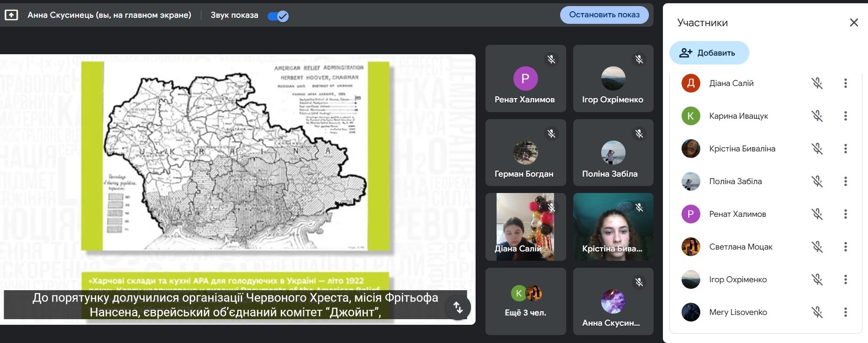Open more options for Mery Lisovenko
The width and height of the screenshot is (868, 343).
click(x=845, y=312)
